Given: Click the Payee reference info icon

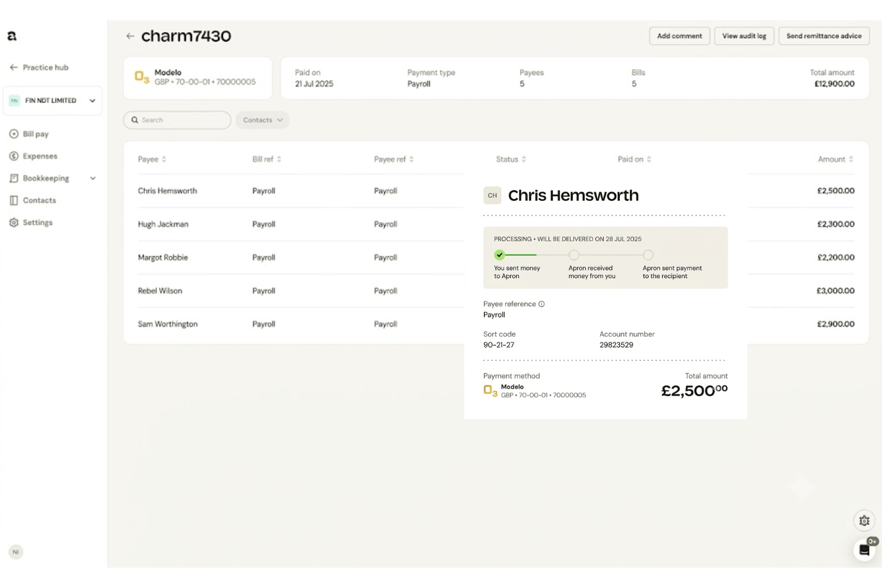Looking at the screenshot, I should [542, 304].
